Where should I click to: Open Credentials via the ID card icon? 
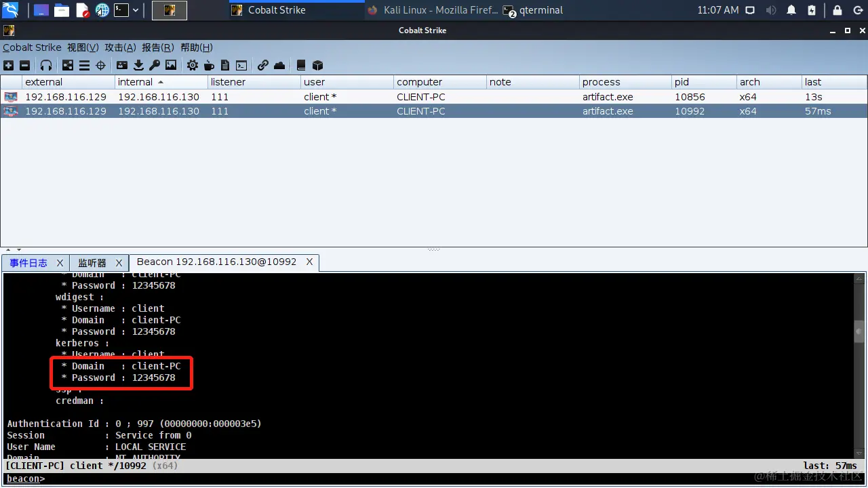(x=122, y=65)
